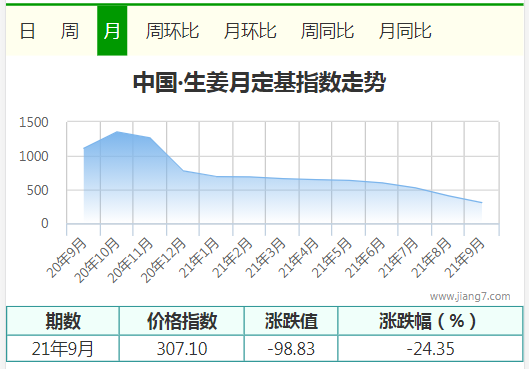
Task: Click the 20年12月 axis label
Action: point(164,260)
